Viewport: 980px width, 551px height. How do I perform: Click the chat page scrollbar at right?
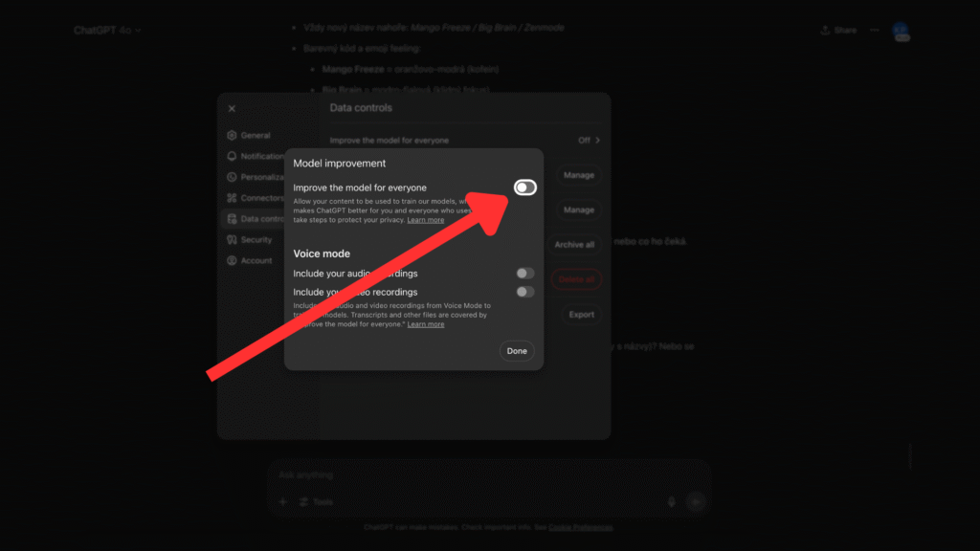(910, 456)
